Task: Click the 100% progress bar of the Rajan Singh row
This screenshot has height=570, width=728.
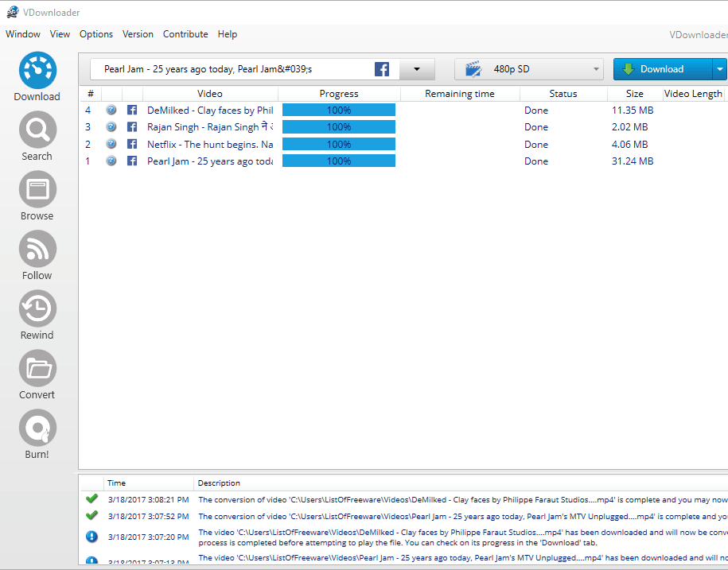Action: 339,126
